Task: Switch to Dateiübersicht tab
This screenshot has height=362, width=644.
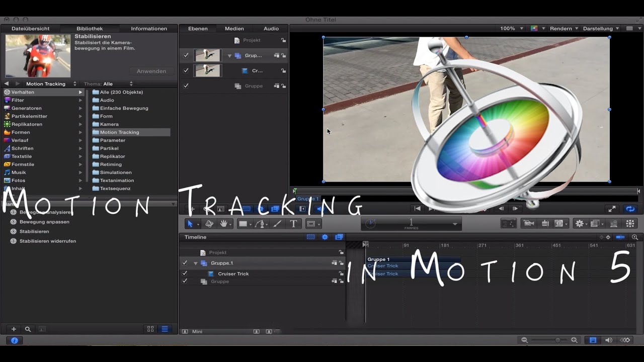Action: [30, 29]
